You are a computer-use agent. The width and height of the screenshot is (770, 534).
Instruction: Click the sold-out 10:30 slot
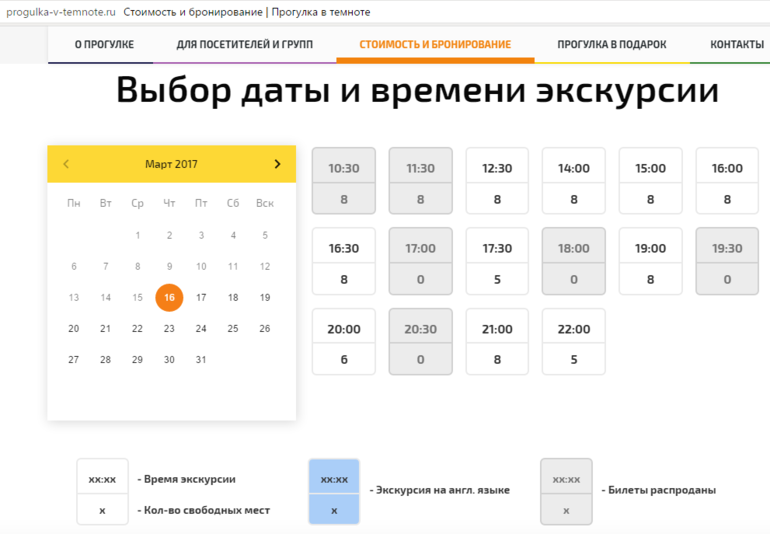click(x=344, y=181)
